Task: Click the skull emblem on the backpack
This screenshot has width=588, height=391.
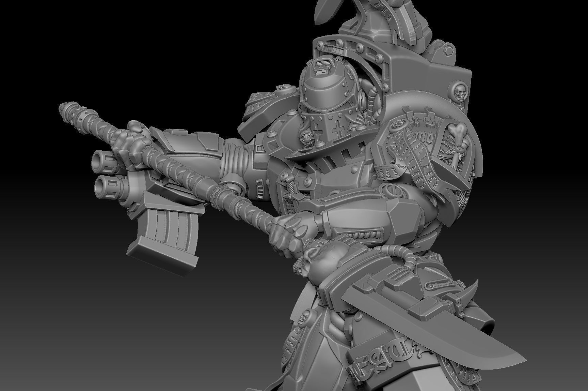Action: tap(460, 92)
